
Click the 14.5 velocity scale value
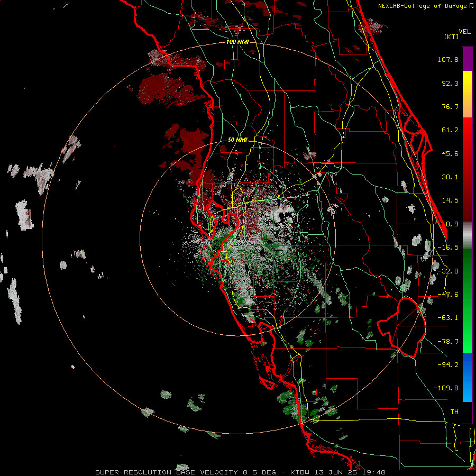[450, 200]
